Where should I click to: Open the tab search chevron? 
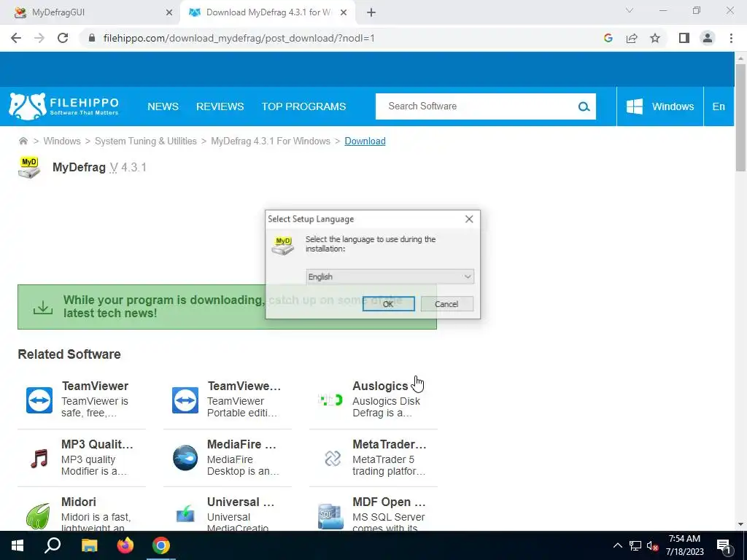[x=630, y=10]
